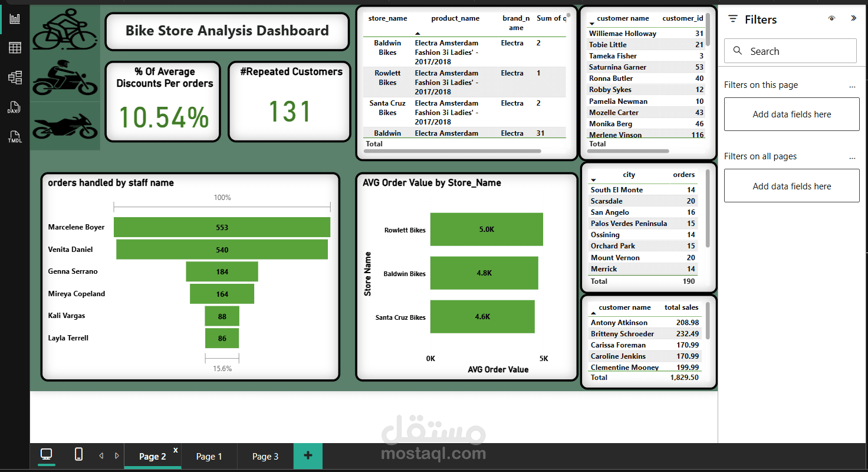
Task: Select Baldwin Bikes 4.8K bar
Action: point(484,273)
